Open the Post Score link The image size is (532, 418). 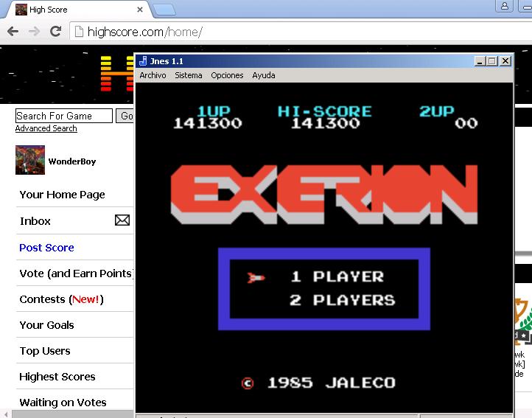pyautogui.click(x=46, y=248)
